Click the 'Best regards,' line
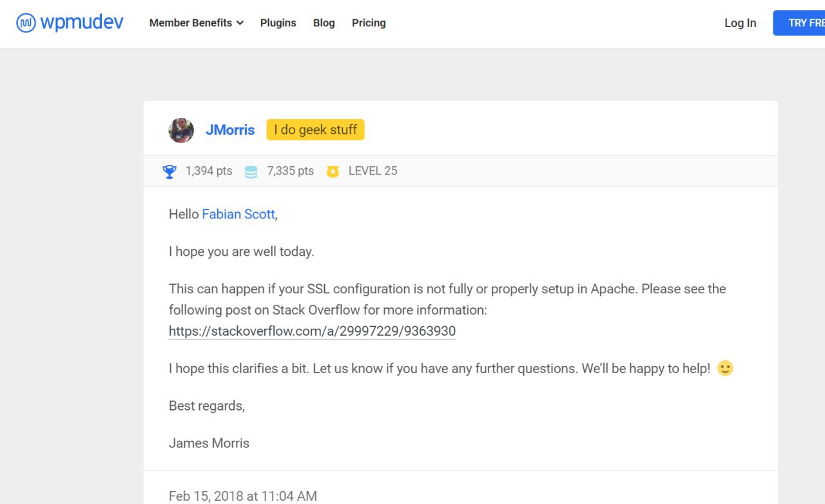825x504 pixels. (x=207, y=406)
